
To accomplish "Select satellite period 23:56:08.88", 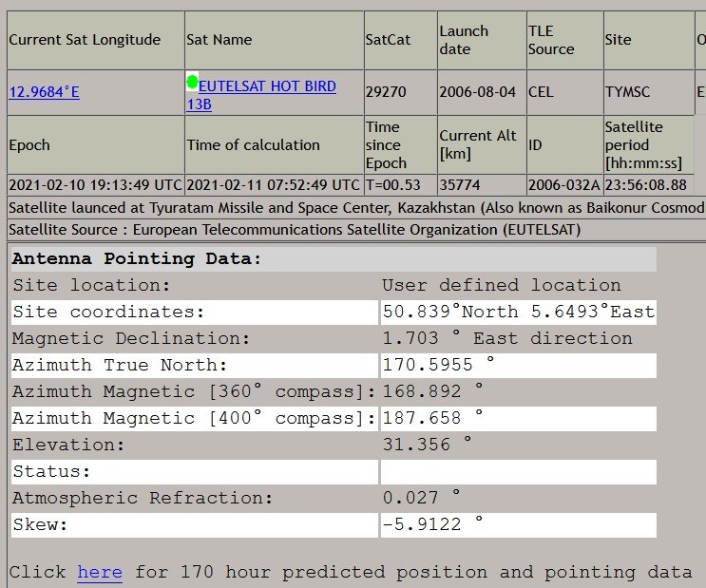I will [x=646, y=185].
